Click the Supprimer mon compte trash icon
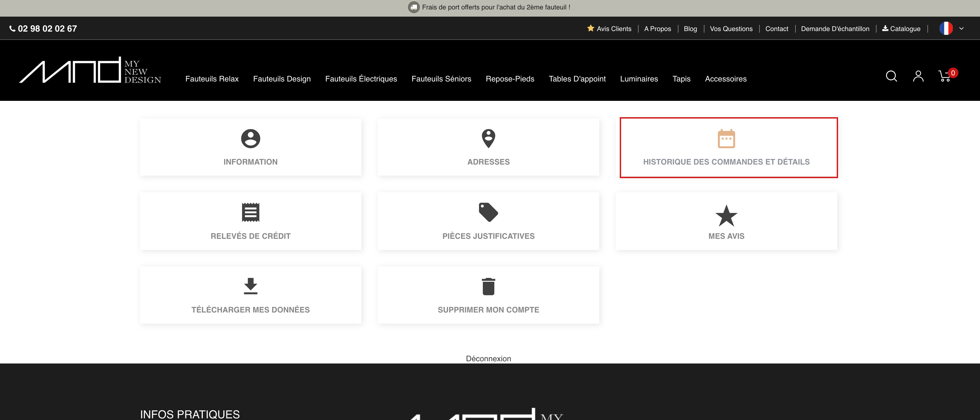 tap(488, 286)
